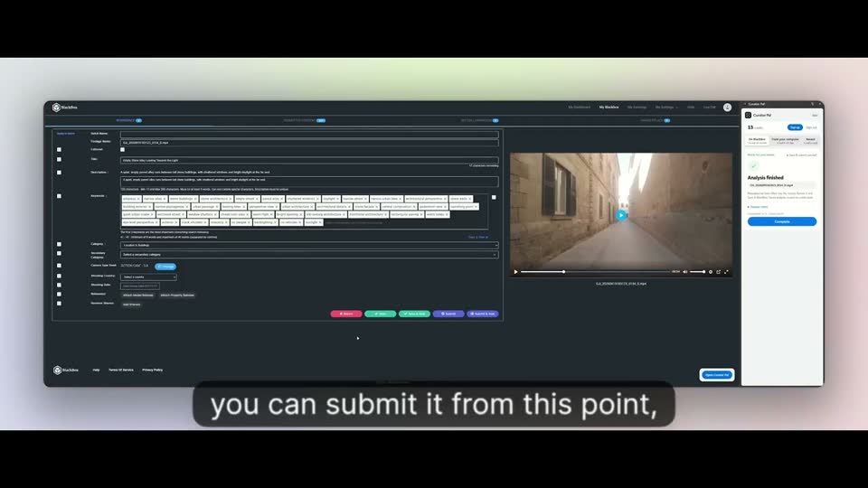
Task: Click the Save & Next button
Action: (x=414, y=314)
